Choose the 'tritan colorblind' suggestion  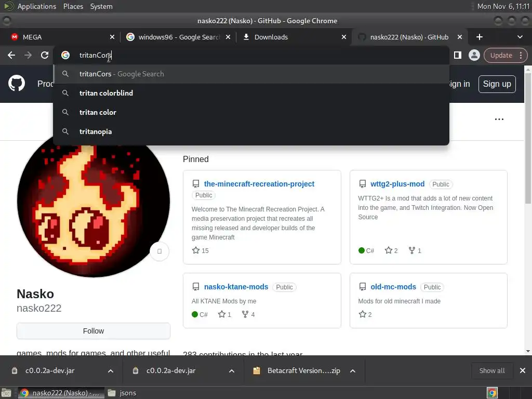click(x=251, y=93)
